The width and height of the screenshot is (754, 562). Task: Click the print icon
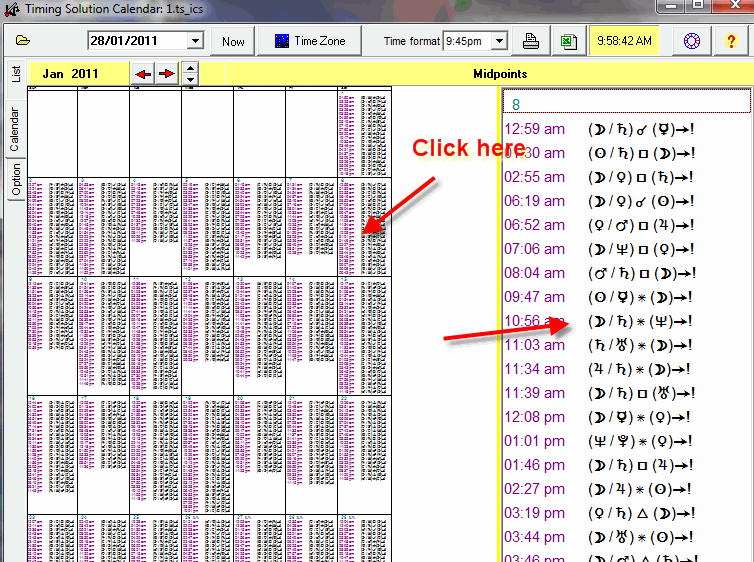[x=533, y=41]
